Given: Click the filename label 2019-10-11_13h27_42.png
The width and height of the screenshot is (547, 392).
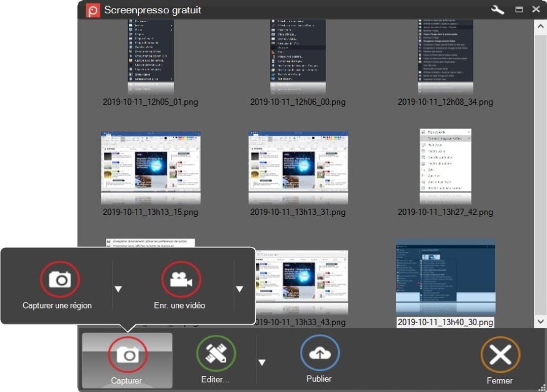Looking at the screenshot, I should (445, 212).
